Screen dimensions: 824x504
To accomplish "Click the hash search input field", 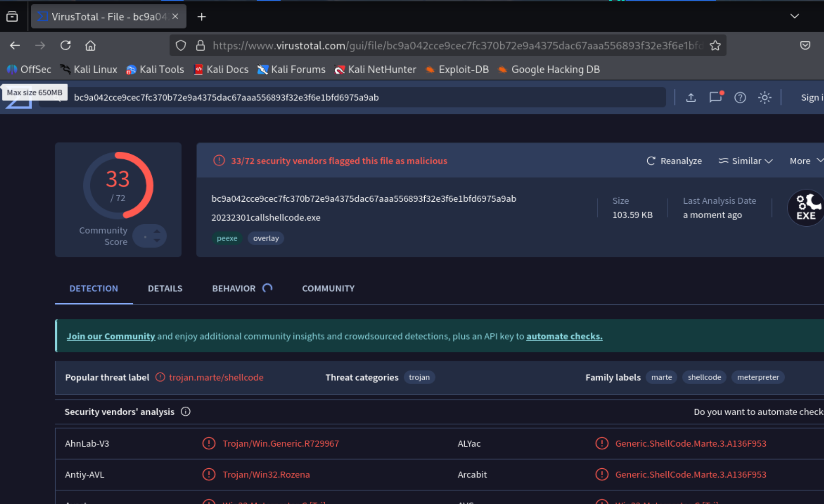I will tap(357, 97).
